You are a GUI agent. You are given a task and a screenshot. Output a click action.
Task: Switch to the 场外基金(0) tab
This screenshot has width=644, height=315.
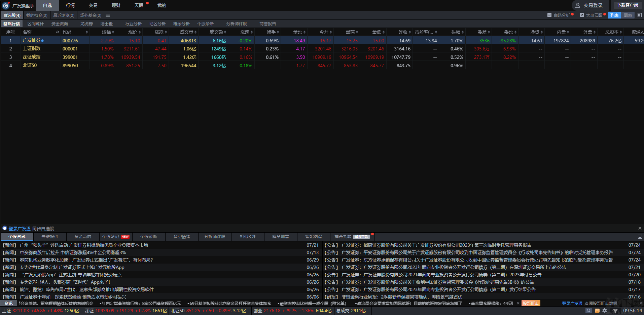pos(91,15)
